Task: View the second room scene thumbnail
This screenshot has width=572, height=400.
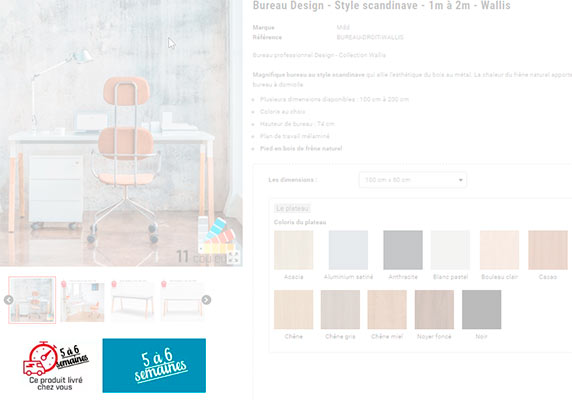Action: tap(82, 300)
